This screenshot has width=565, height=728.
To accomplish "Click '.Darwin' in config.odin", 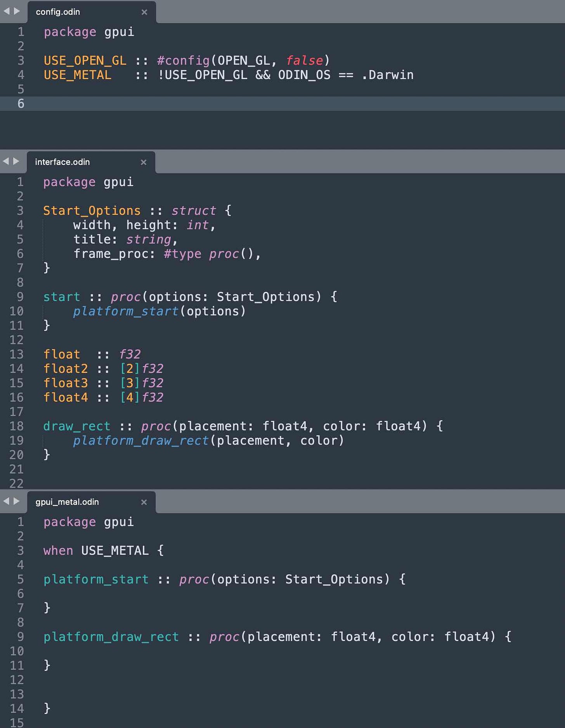I will pos(387,75).
